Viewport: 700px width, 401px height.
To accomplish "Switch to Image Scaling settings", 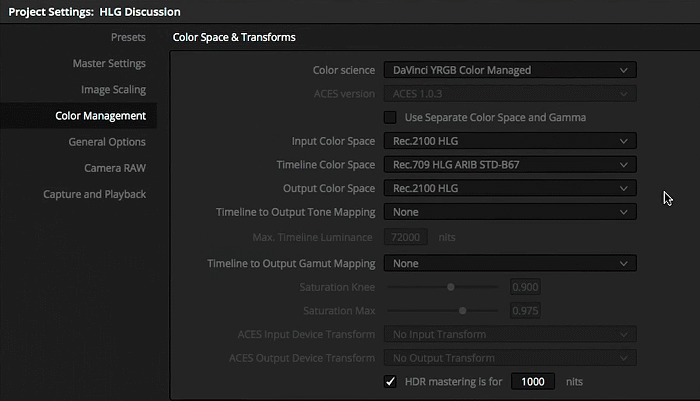I will point(113,89).
